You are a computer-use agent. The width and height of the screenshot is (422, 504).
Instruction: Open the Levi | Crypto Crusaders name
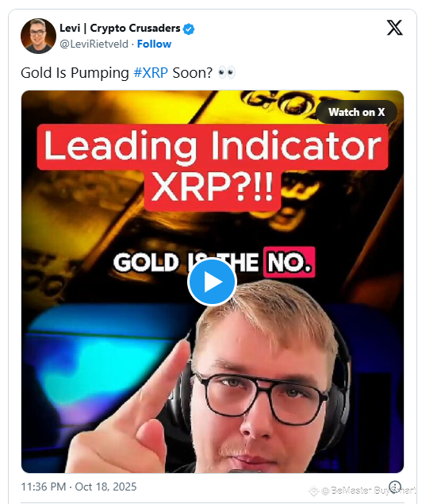pyautogui.click(x=120, y=29)
